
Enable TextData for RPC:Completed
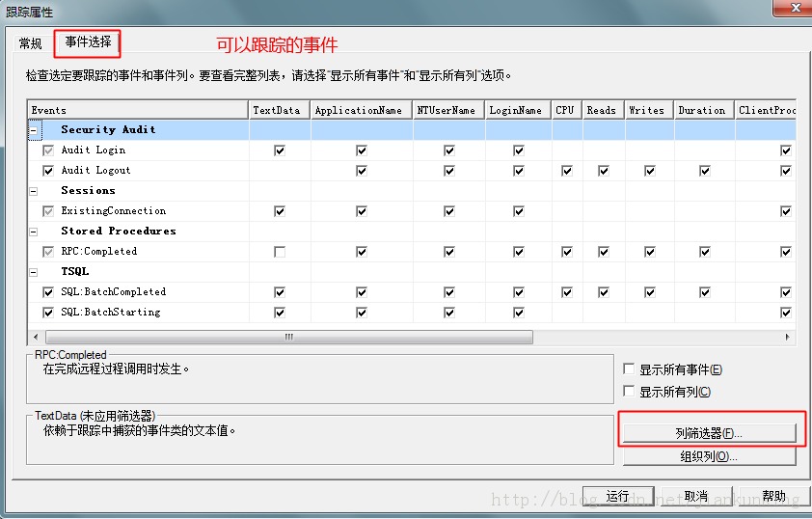(x=280, y=252)
